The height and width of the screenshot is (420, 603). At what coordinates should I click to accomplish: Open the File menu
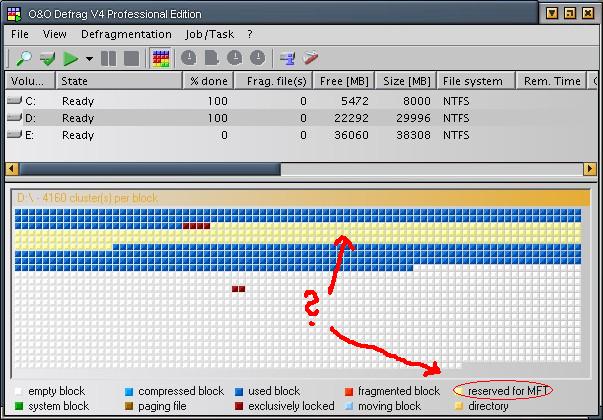point(20,34)
